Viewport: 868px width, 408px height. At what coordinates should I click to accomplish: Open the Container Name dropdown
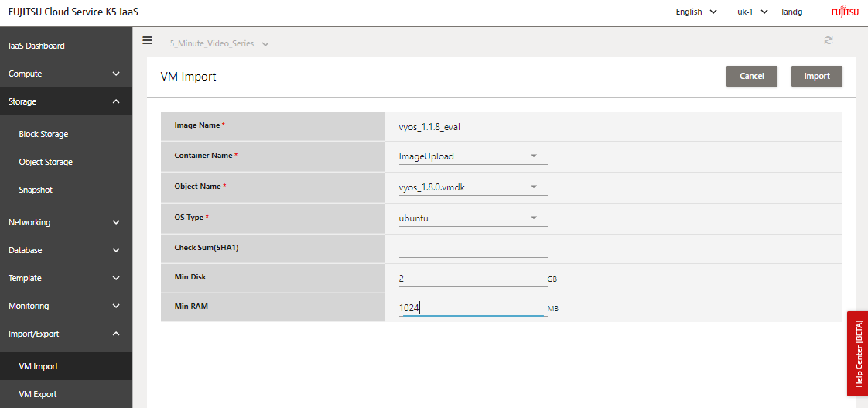click(473, 156)
